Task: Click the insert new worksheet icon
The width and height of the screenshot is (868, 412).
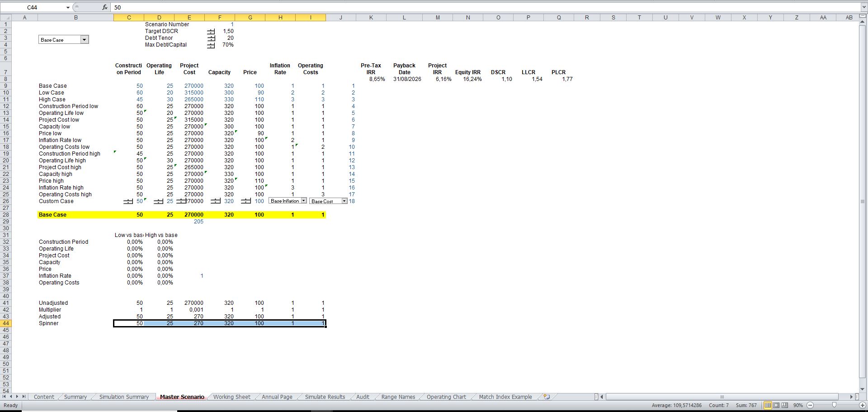Action: coord(547,397)
